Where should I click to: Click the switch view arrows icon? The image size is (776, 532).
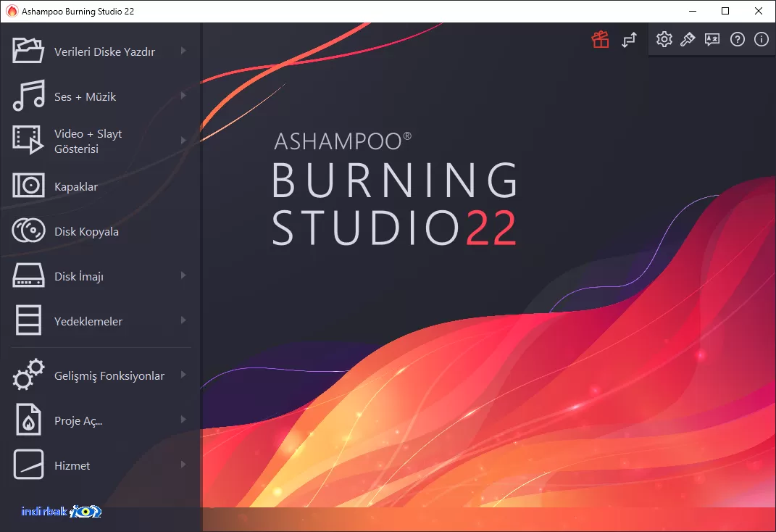coord(629,40)
